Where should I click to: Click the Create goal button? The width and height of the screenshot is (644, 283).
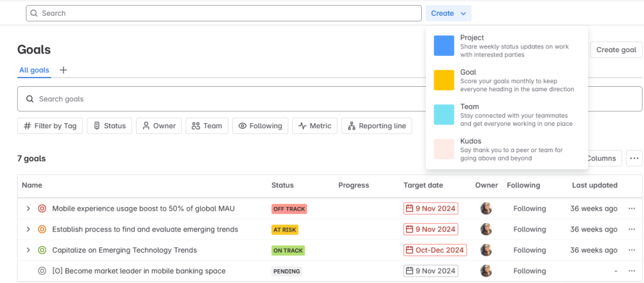pos(616,50)
